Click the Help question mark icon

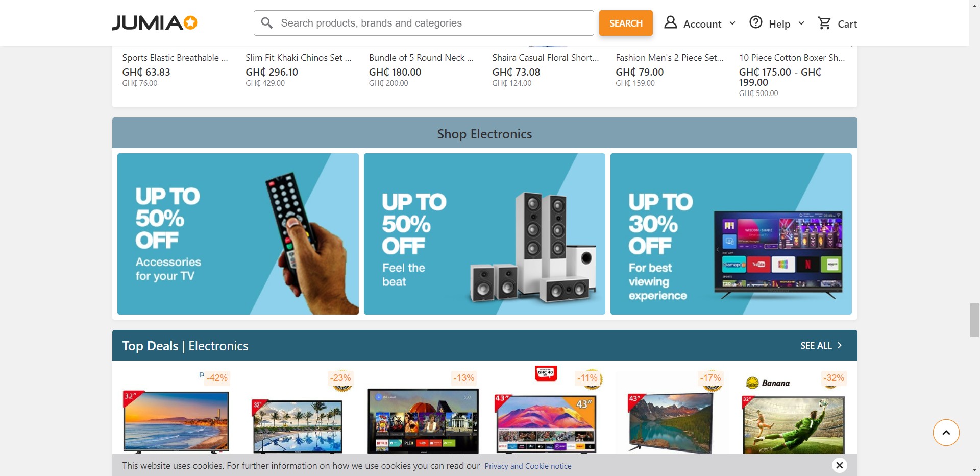(x=755, y=22)
